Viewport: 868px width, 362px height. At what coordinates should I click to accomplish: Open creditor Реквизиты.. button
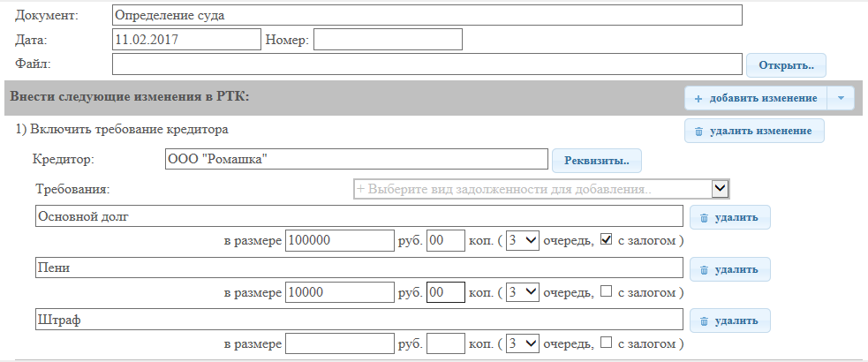596,161
